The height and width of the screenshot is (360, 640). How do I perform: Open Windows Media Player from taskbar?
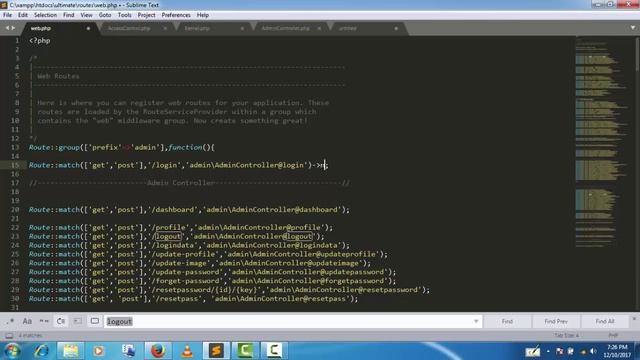[x=98, y=351]
